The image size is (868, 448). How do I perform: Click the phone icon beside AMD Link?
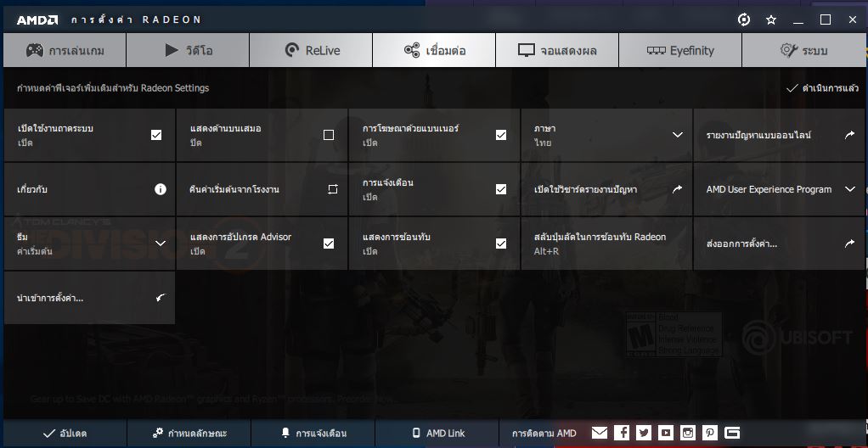pos(416,433)
